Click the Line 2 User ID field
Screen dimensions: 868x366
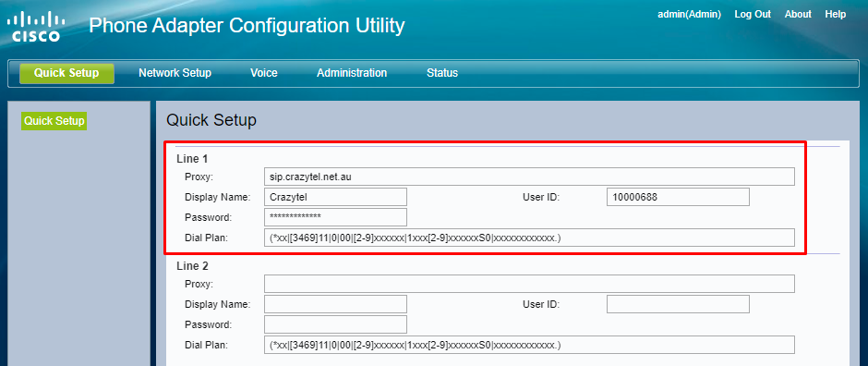(678, 304)
